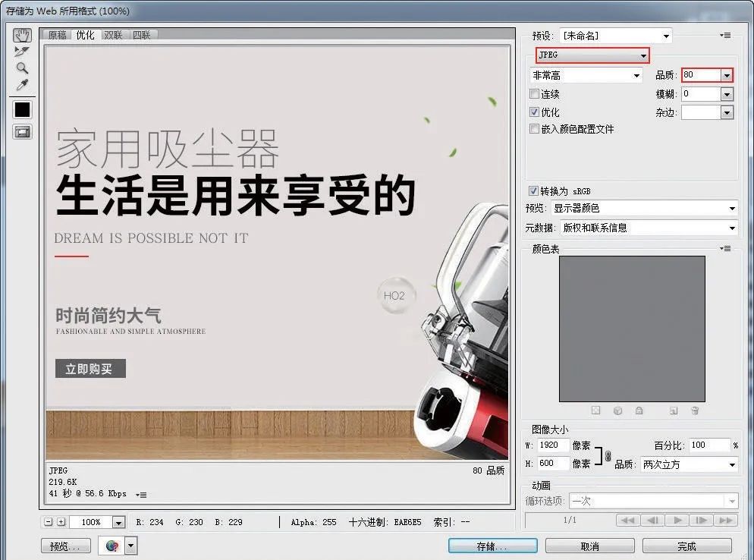Open the 品质 80 slider arrow
754x560 pixels.
727,75
